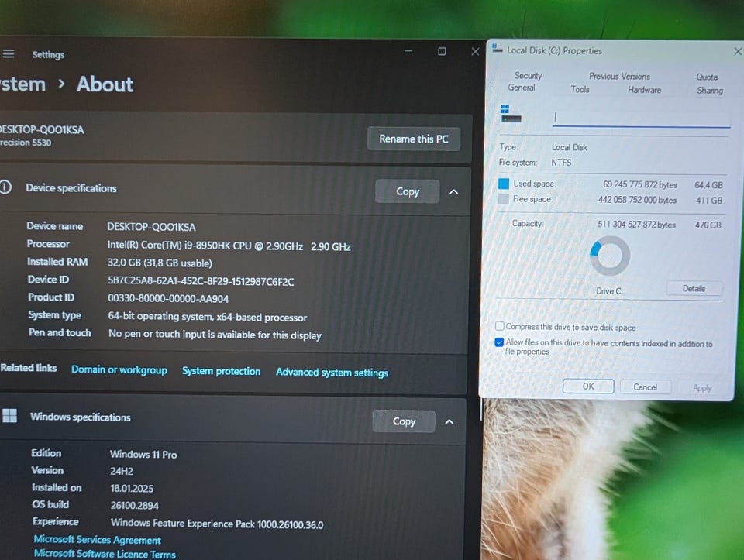The image size is (744, 560).
Task: Open the Quota tab
Action: pos(707,77)
